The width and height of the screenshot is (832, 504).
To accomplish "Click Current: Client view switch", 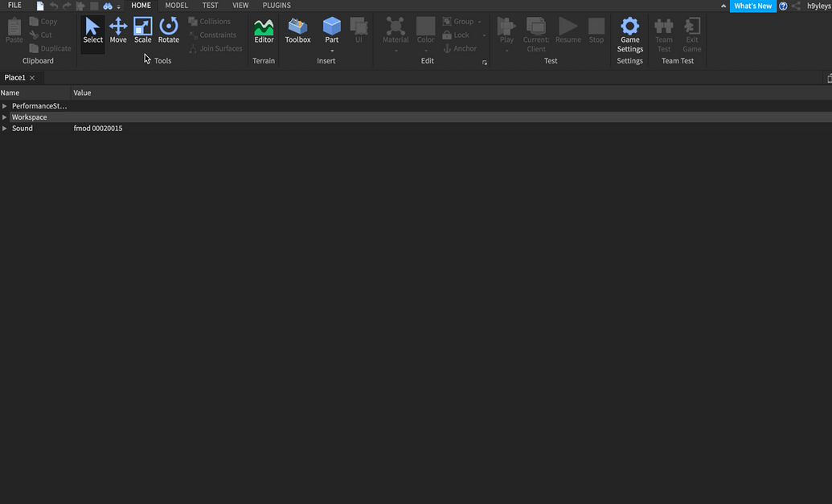I will (536, 35).
